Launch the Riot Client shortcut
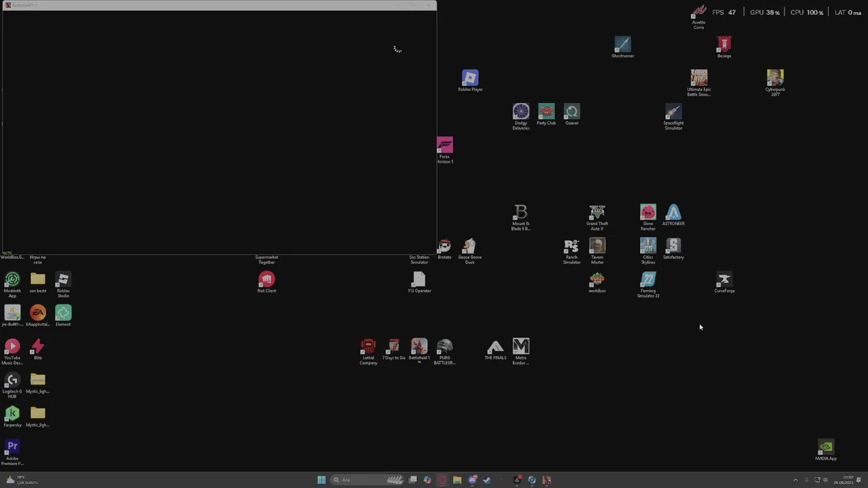The image size is (868, 488). tap(267, 283)
